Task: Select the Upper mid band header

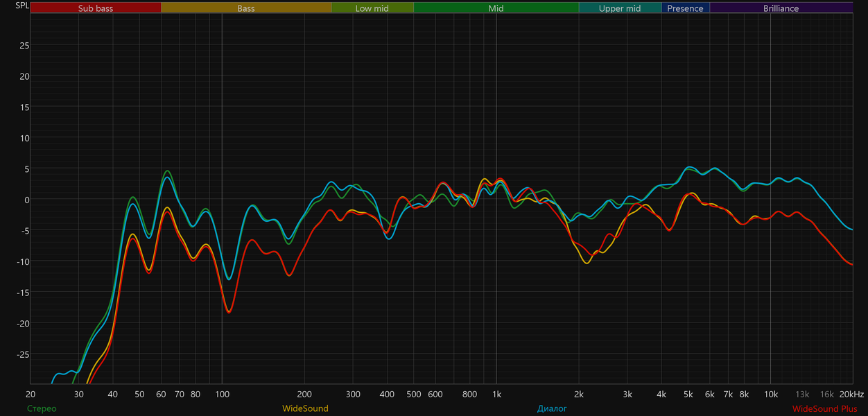Action: 620,8
